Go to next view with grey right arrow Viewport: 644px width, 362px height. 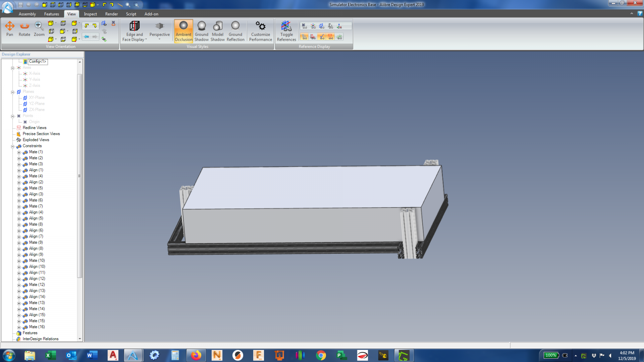(x=95, y=37)
